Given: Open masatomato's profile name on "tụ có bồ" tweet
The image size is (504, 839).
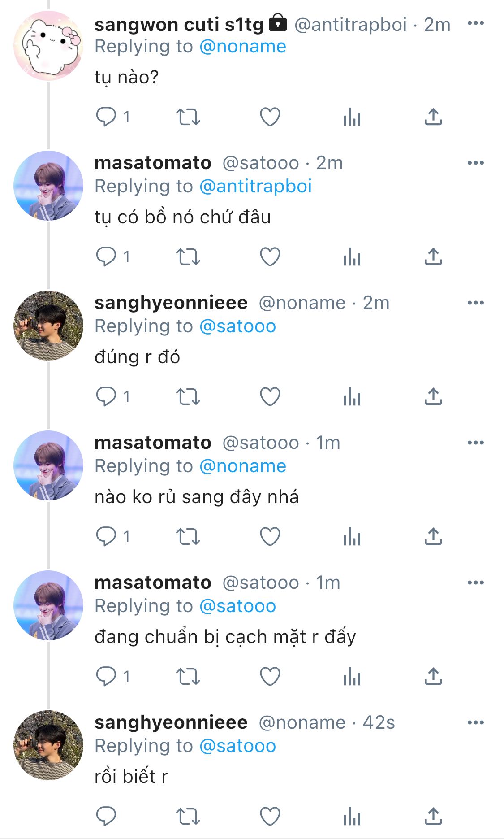Looking at the screenshot, I should pyautogui.click(x=153, y=163).
